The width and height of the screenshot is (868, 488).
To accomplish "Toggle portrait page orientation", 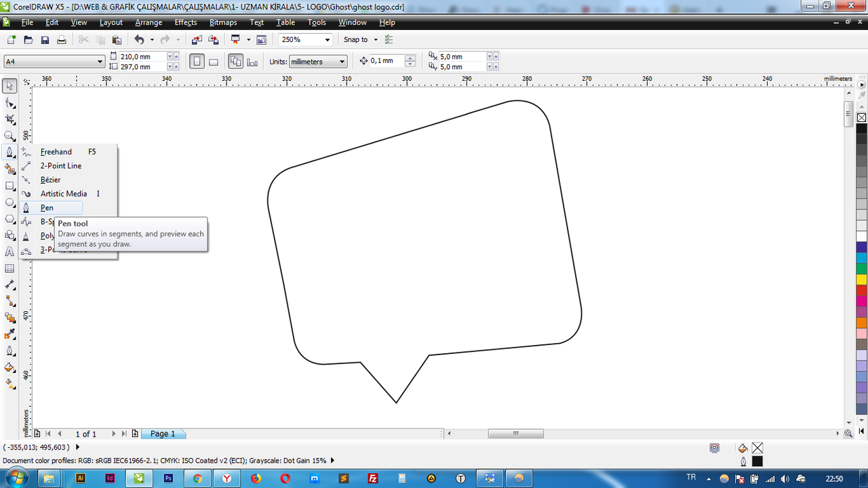I will tap(197, 62).
